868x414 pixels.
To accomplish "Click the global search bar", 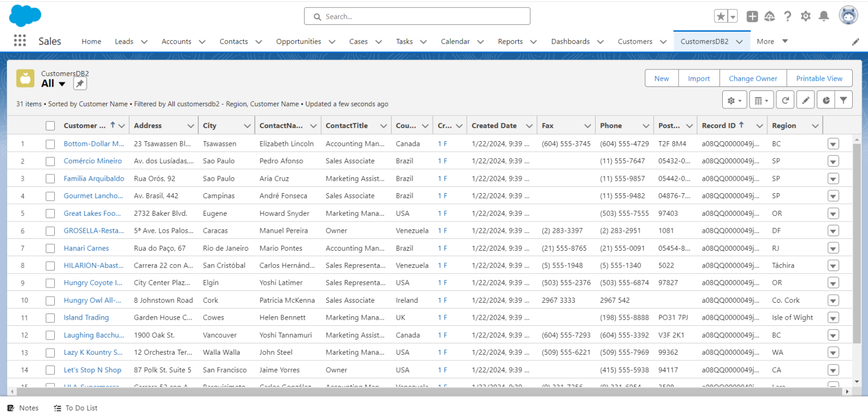I will click(416, 16).
